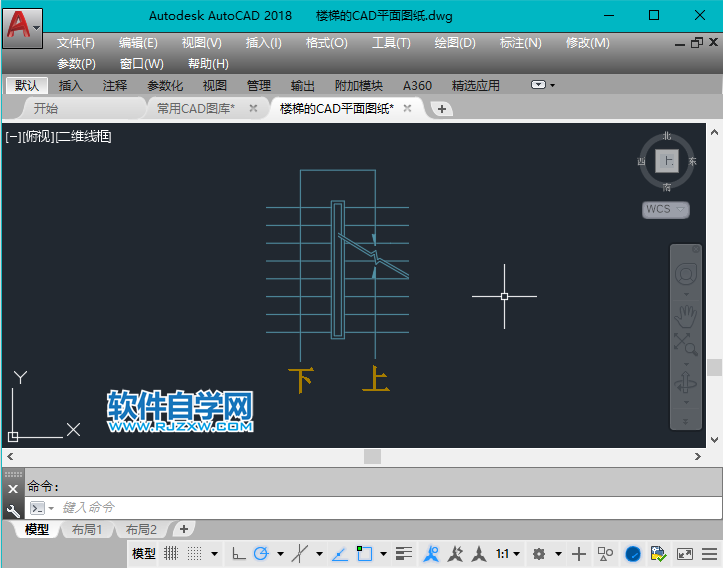Screen dimensions: 723x568
Task: Select the 注释 ribbon tab
Action: [114, 85]
